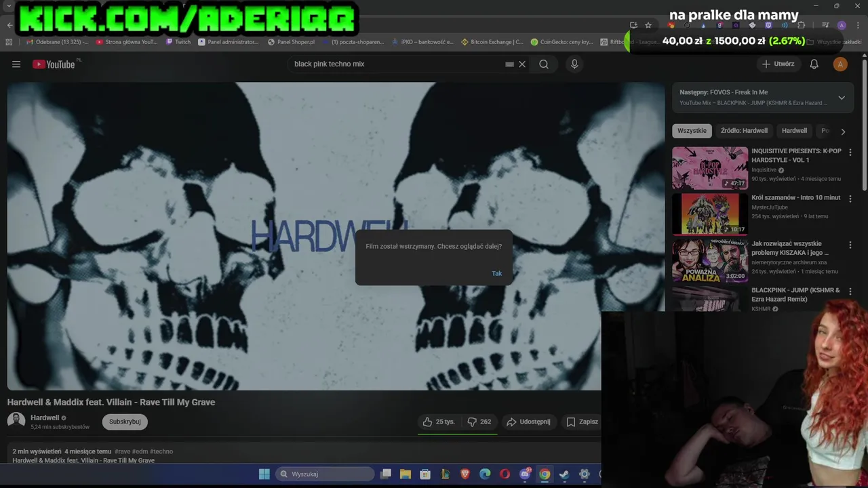Select the Hardwell filter chip

pos(794,131)
